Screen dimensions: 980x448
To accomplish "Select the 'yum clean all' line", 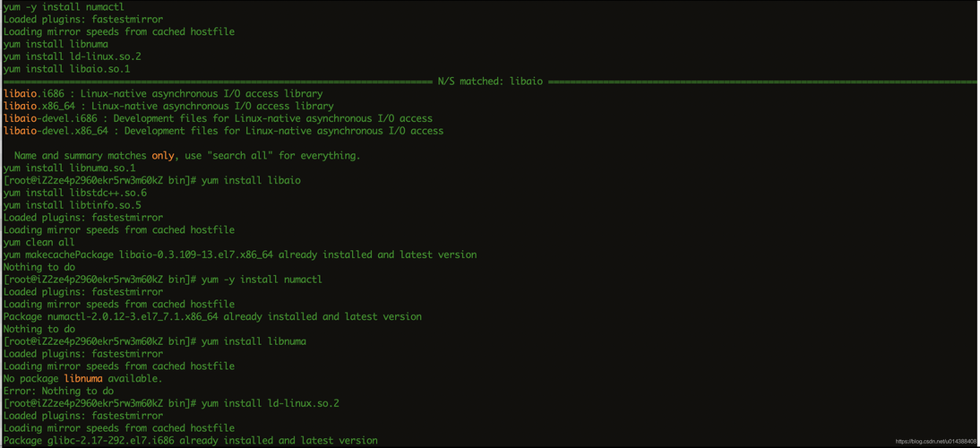I will pyautogui.click(x=39, y=243).
